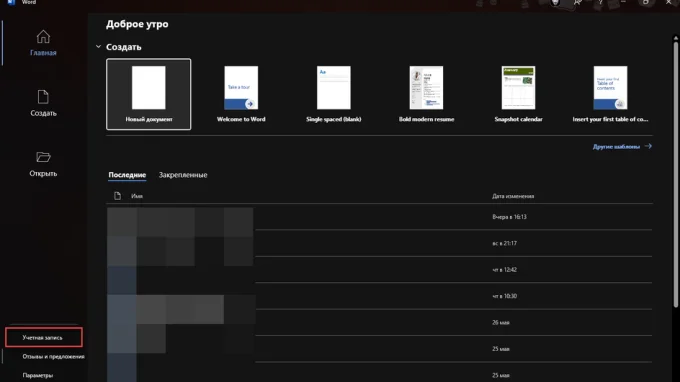Select the Snapshot calendar template
Screen dimensions: 680x382
[x=518, y=94]
